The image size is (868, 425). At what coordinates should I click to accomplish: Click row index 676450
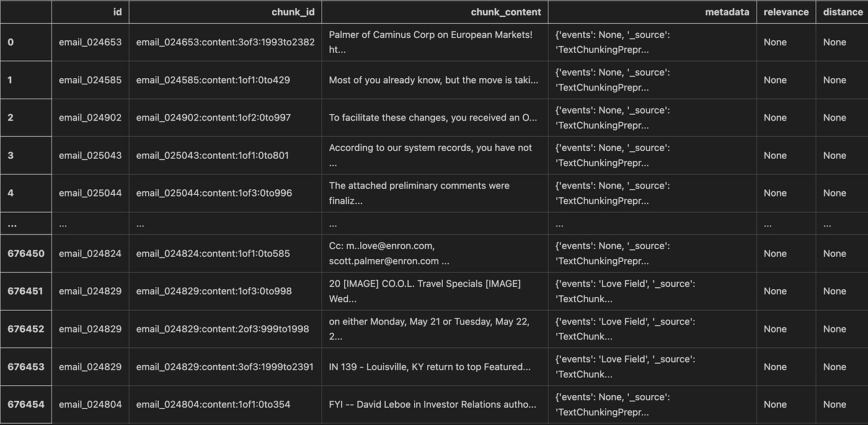click(26, 253)
